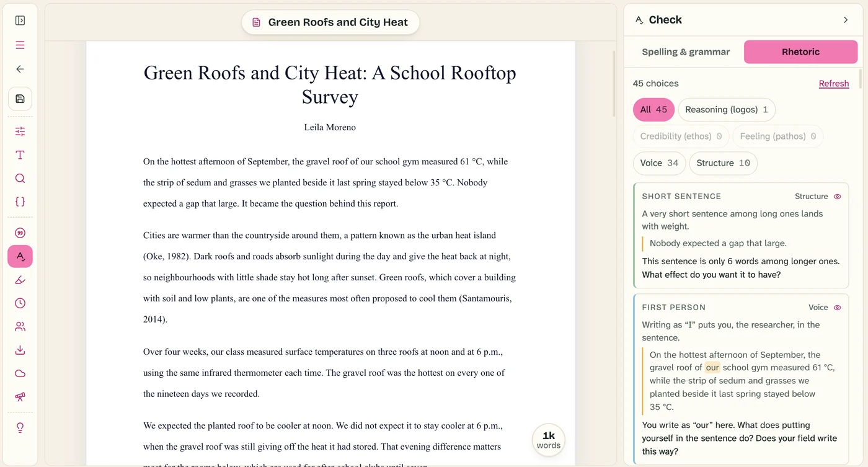Open the quotation citations icon
868x467 pixels.
coord(20,233)
